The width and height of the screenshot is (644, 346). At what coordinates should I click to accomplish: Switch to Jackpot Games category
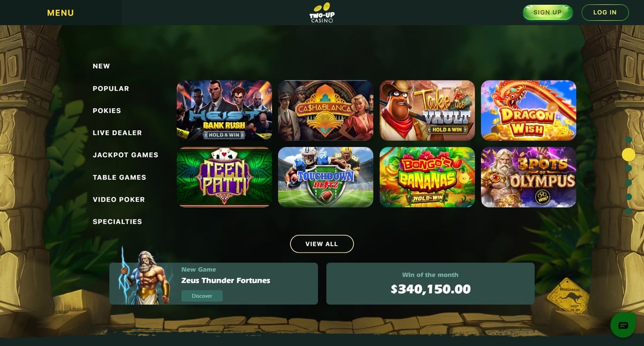(x=126, y=154)
